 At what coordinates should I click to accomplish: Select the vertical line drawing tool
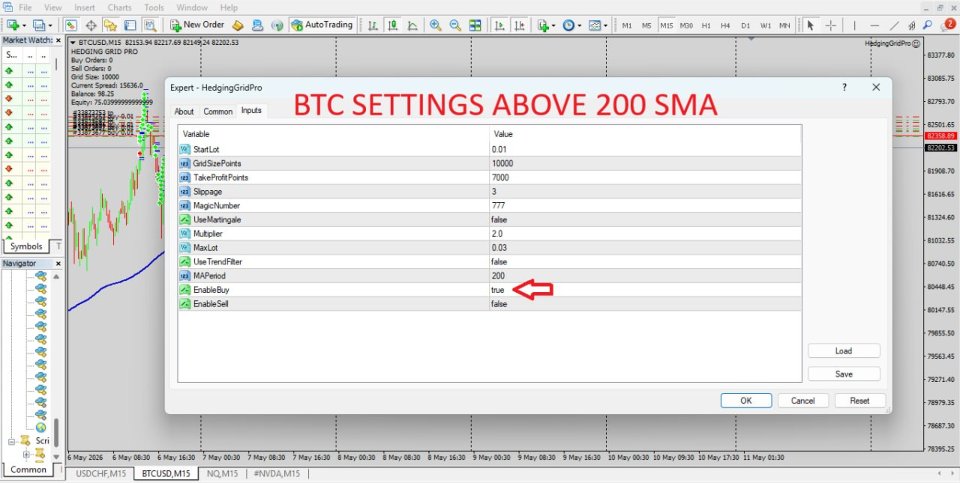point(856,25)
